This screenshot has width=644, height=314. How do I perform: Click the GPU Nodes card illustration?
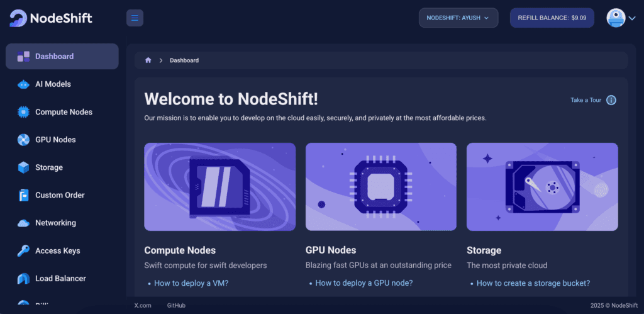(x=380, y=187)
